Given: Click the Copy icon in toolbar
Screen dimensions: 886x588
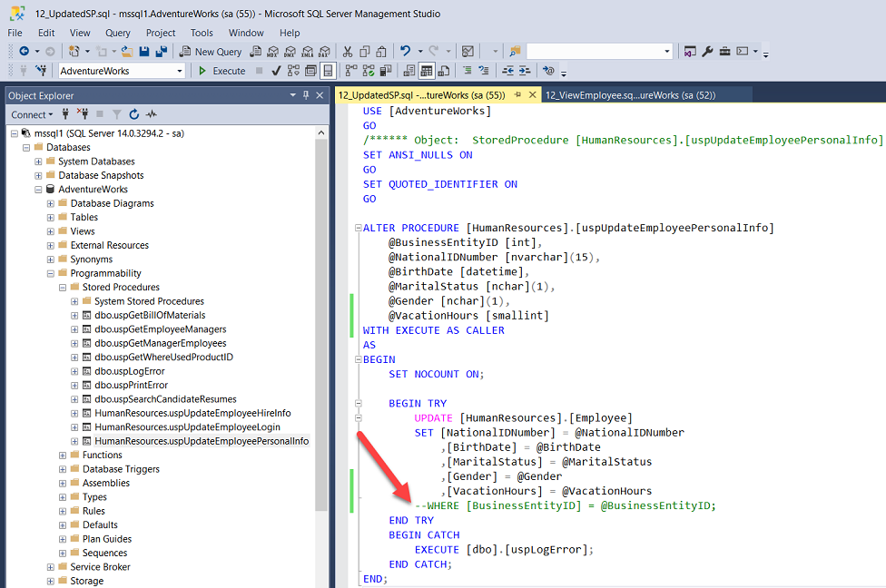Looking at the screenshot, I should tap(364, 52).
